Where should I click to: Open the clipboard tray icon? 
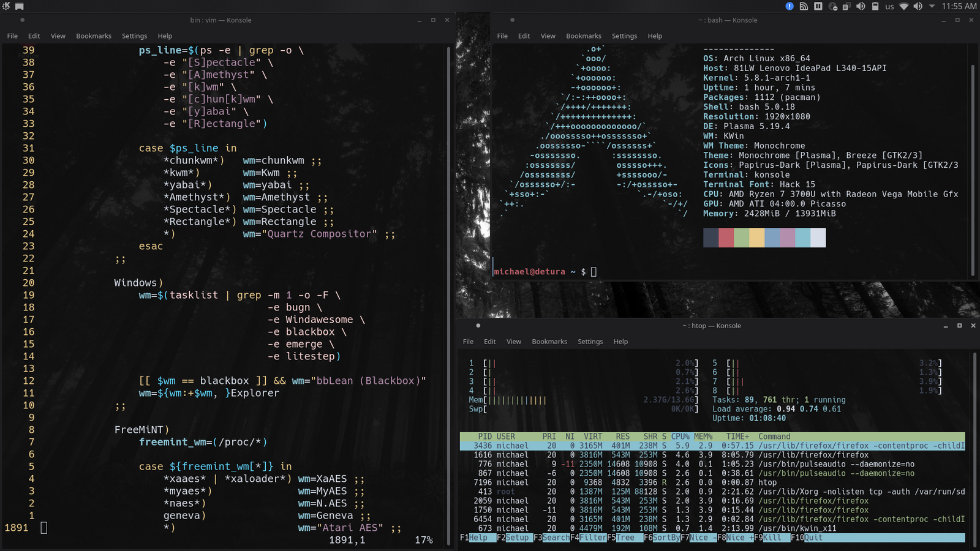tap(846, 6)
